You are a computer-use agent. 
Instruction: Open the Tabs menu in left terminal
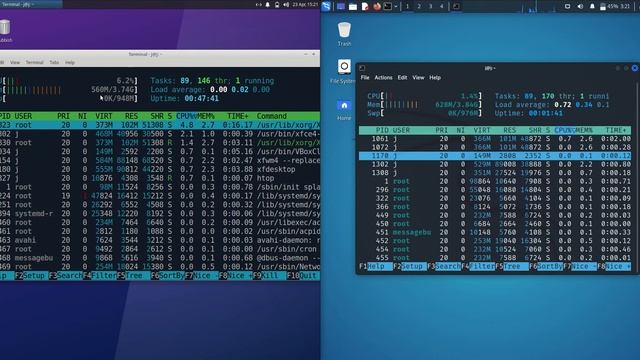(54, 62)
